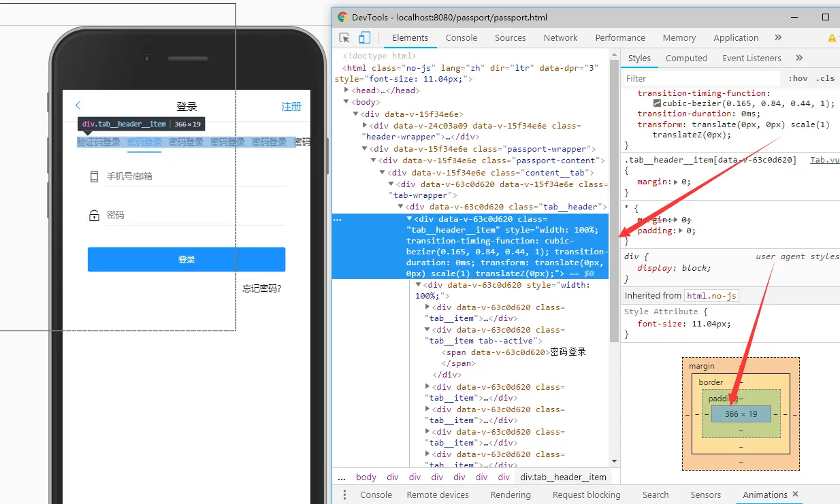Click the scroll-down arrow of the Elements panel

click(614, 461)
